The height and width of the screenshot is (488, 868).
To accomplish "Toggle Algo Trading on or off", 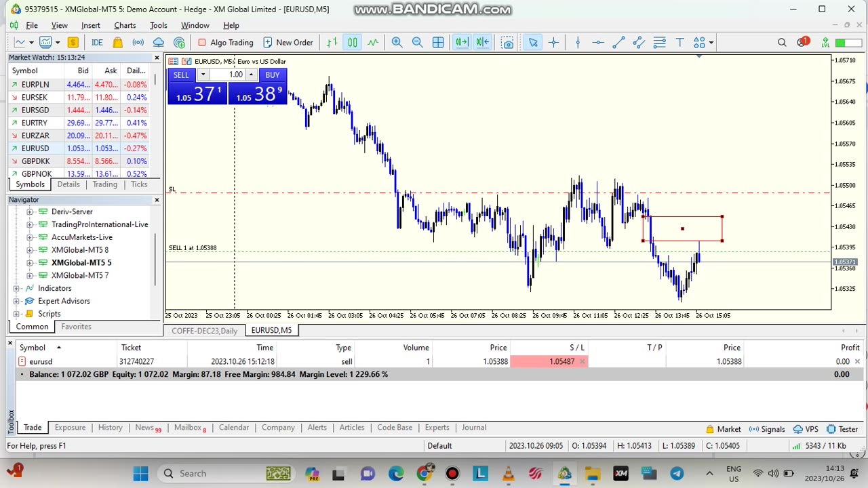I will coord(225,42).
